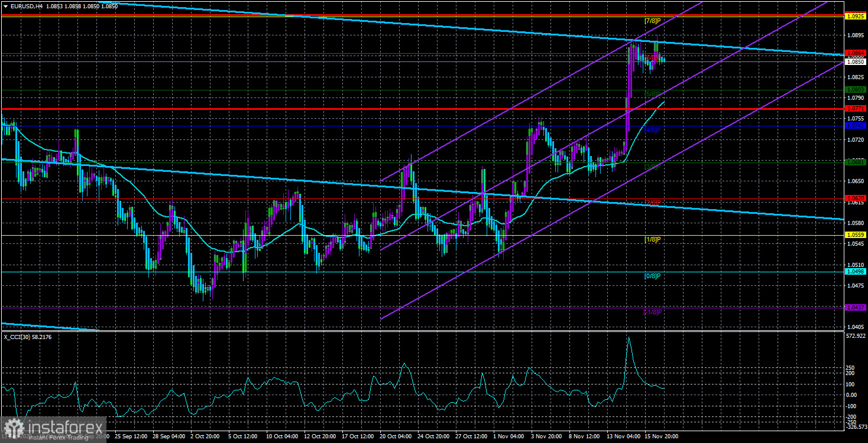Click the 0.00 value on CCI scale
The image size is (868, 443).
pyautogui.click(x=852, y=395)
